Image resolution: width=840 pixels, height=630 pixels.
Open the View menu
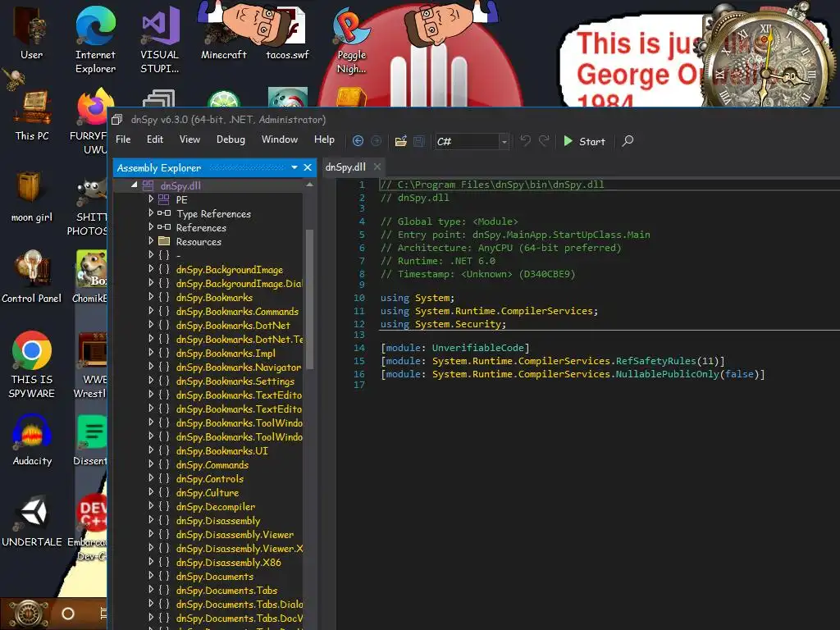[x=189, y=139]
